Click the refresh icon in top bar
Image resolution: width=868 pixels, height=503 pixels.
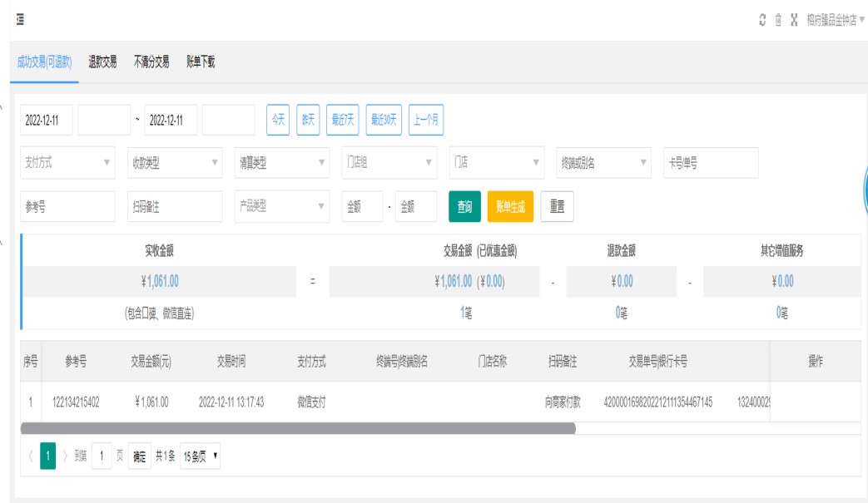[762, 21]
